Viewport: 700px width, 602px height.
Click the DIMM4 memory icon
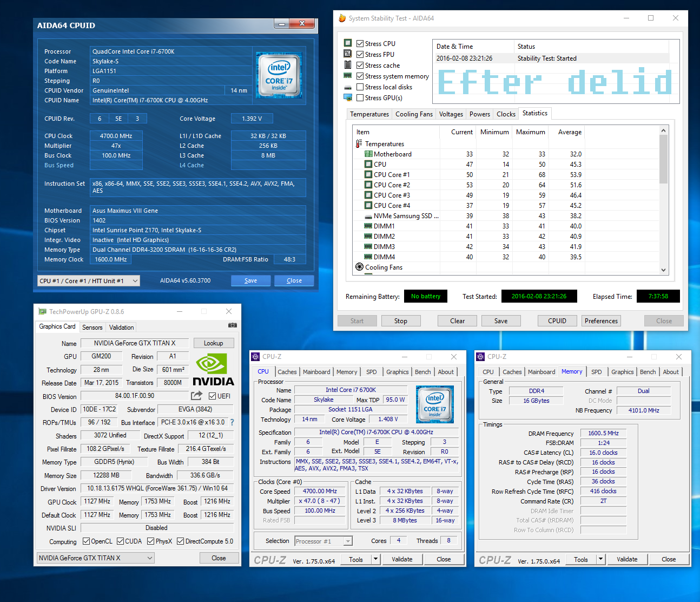[369, 257]
